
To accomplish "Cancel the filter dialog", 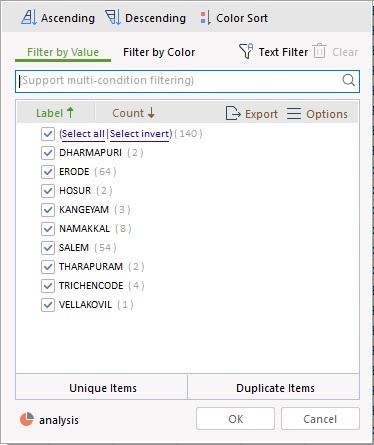I will click(320, 419).
